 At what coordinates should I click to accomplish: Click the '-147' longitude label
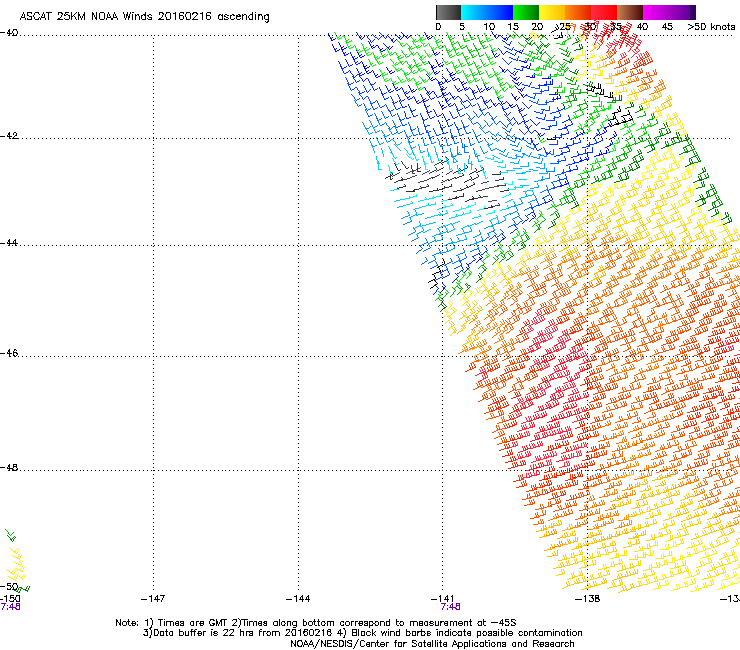(x=153, y=599)
